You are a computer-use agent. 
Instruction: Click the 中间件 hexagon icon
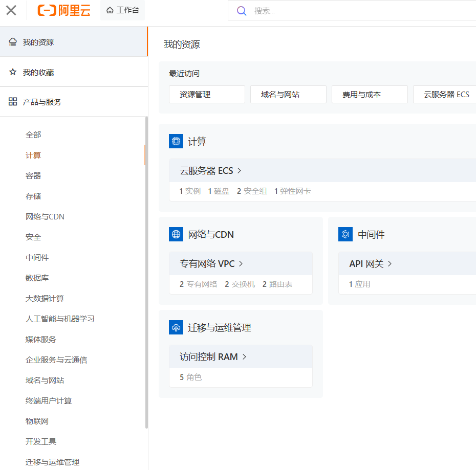(x=345, y=234)
